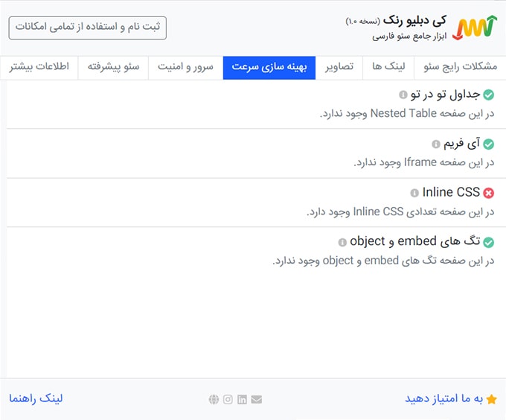
Task: Click the به ما امتیاز دهید link
Action: [444, 398]
